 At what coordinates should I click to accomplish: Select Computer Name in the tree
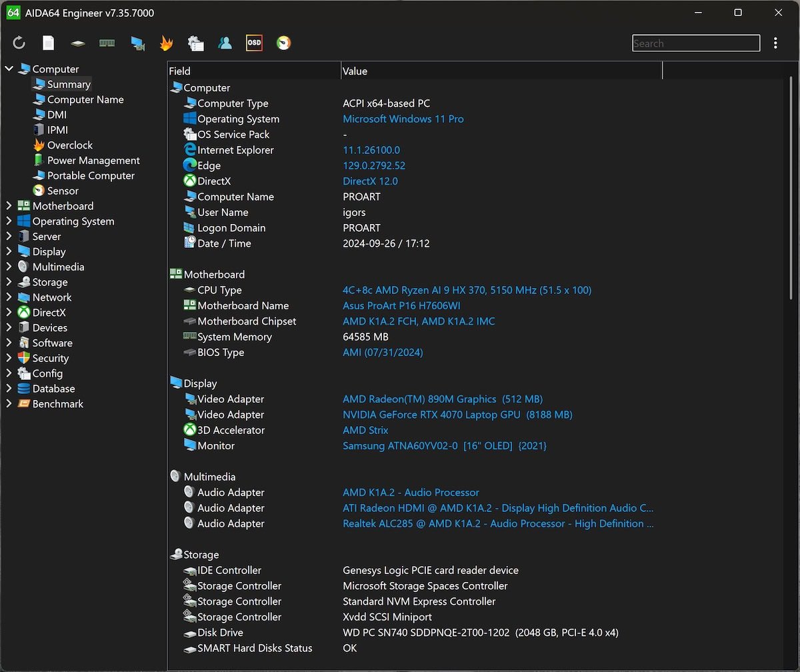coord(85,99)
